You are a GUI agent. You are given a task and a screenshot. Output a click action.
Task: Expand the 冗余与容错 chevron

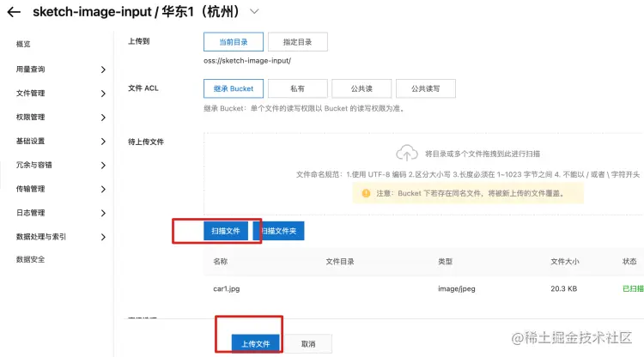(103, 165)
